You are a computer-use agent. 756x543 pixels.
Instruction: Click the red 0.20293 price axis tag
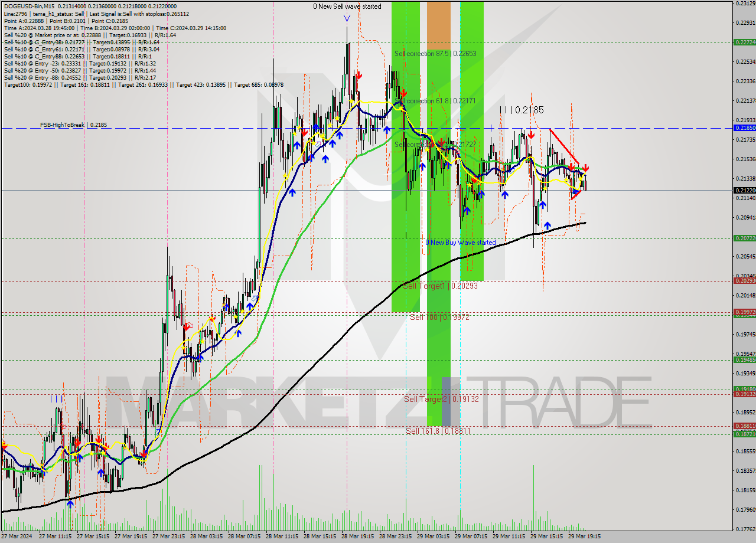point(744,280)
